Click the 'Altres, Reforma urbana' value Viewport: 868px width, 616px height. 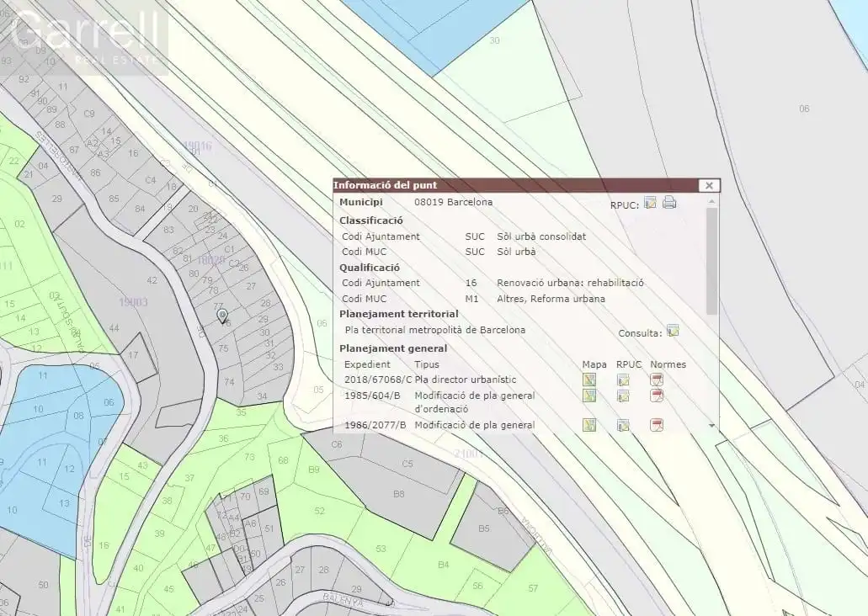[x=551, y=299]
